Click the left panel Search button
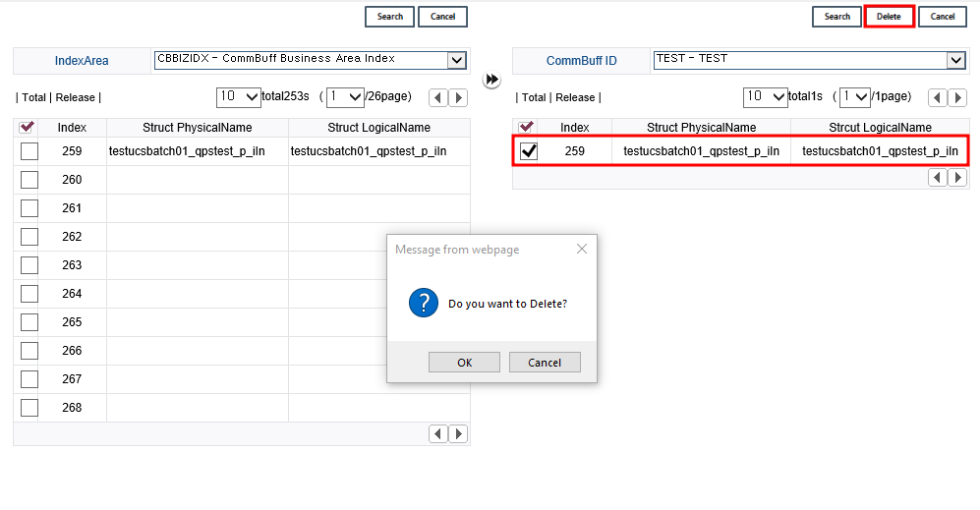This screenshot has width=980, height=510. click(x=390, y=17)
